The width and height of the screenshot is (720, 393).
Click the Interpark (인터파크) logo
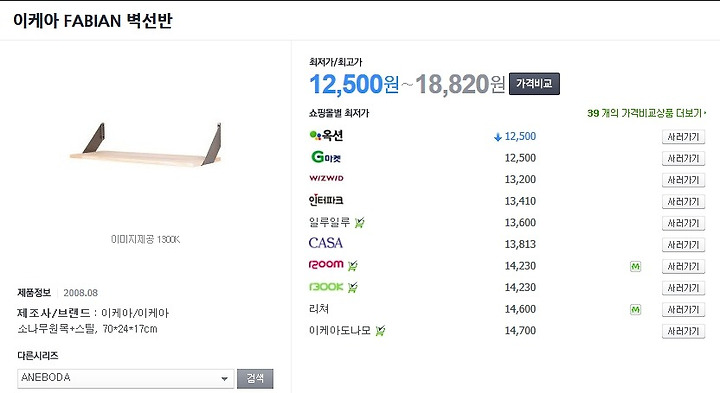[x=326, y=200]
